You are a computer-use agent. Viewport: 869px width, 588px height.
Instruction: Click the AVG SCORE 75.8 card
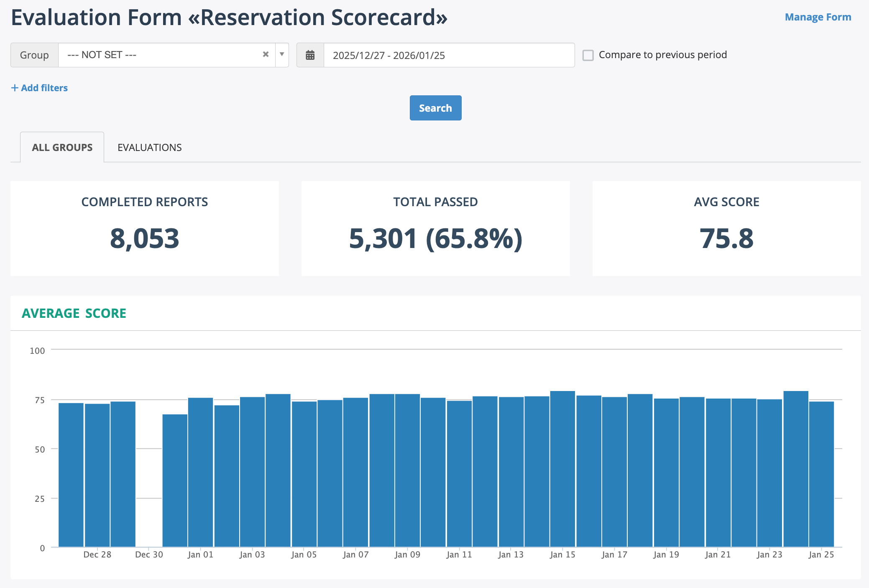coord(726,228)
